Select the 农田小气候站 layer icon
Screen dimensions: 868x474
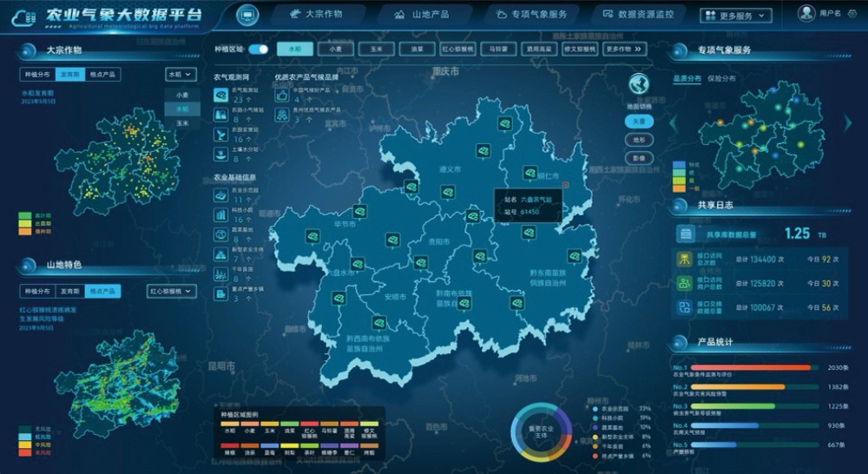pyautogui.click(x=220, y=115)
